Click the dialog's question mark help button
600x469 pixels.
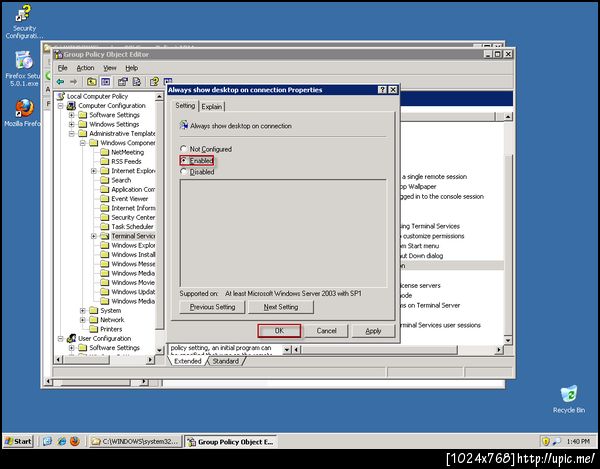382,90
